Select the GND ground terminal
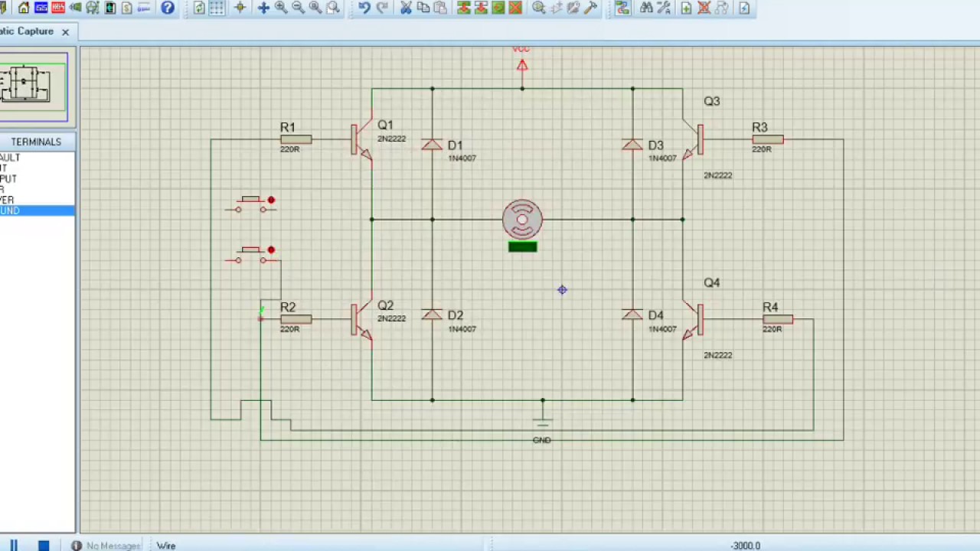The image size is (980, 551). [542, 423]
